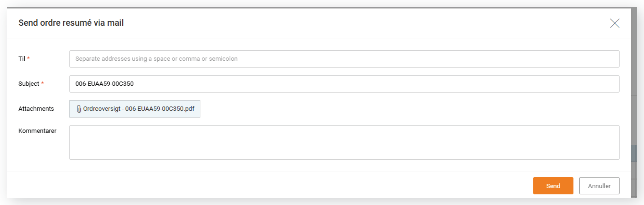Click the dialog title 'Send ordre resumé via mail'
Screen dimensions: 644x205
(71, 23)
